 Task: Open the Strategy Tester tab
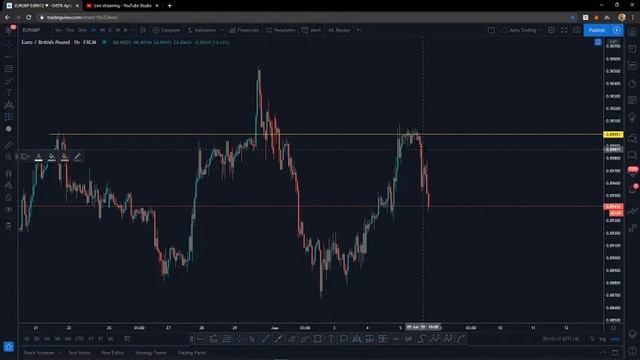coord(150,353)
